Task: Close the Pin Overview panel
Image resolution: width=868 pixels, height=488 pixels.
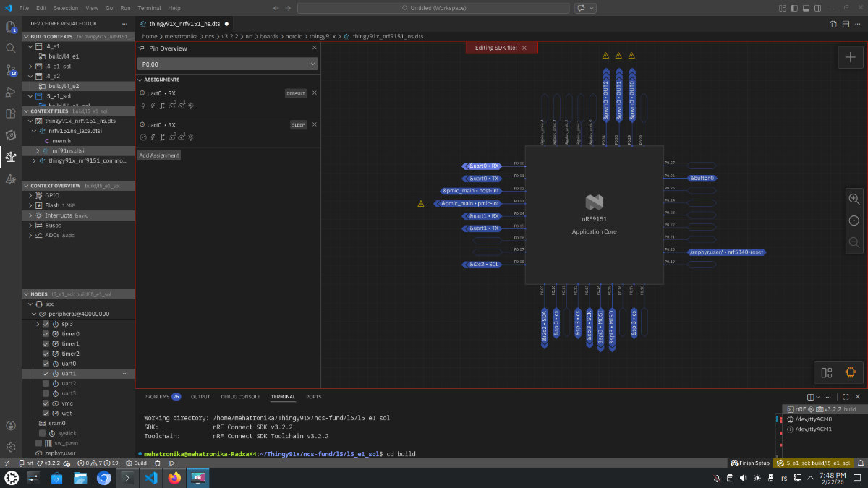Action: click(x=314, y=48)
